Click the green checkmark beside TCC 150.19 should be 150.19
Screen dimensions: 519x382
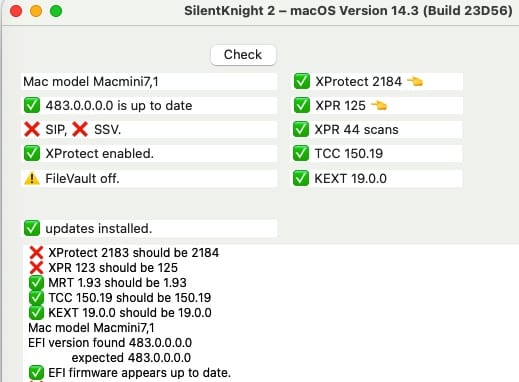(36, 298)
